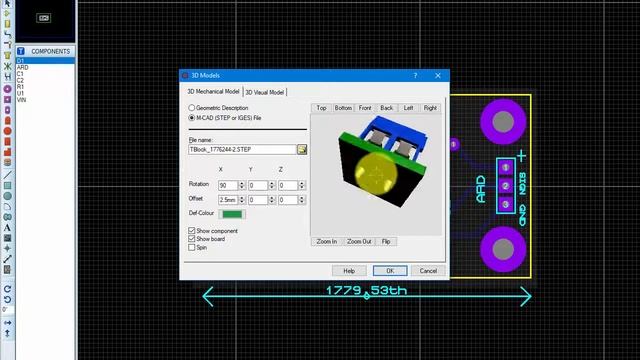Show the Front view of model
The image size is (640, 360).
click(x=365, y=108)
